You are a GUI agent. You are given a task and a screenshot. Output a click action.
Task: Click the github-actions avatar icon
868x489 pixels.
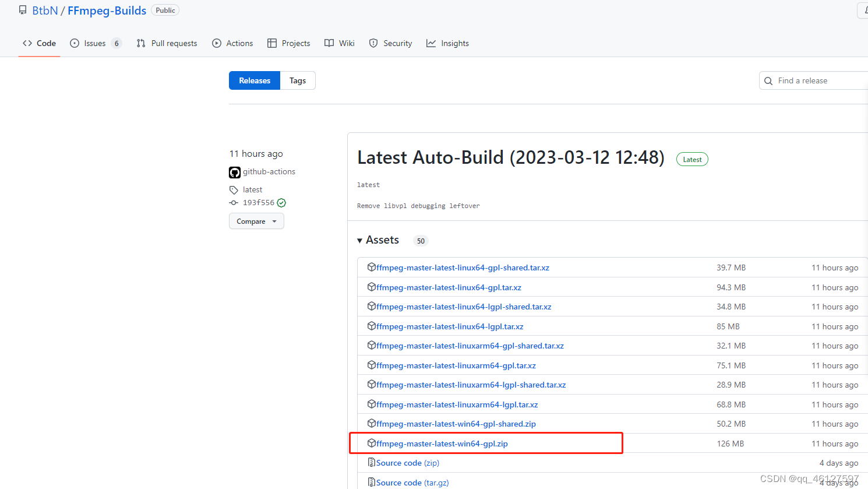[x=235, y=173]
